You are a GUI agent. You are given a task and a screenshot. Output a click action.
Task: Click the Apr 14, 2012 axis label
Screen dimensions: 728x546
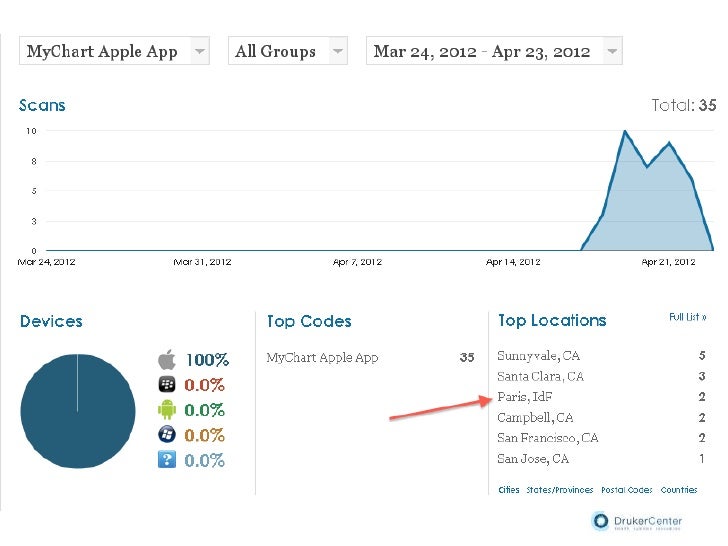coord(513,262)
